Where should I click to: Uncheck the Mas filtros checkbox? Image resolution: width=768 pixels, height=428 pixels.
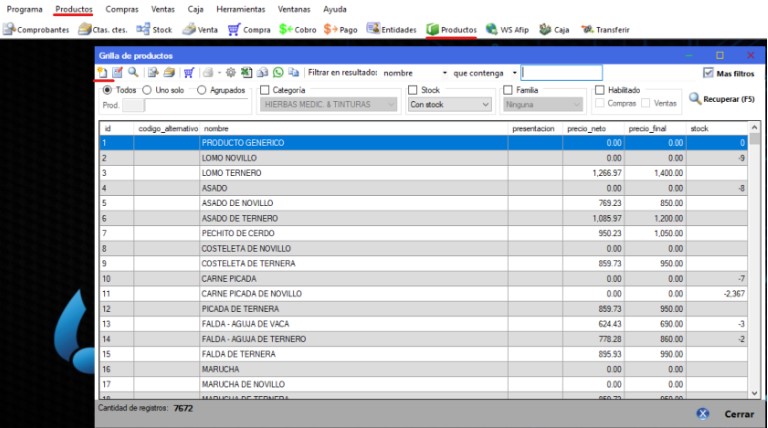(708, 73)
